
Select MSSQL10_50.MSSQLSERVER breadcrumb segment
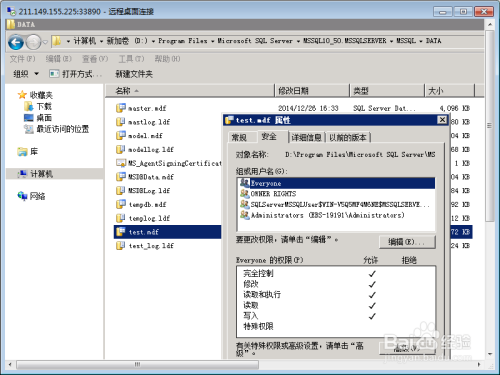(x=345, y=41)
